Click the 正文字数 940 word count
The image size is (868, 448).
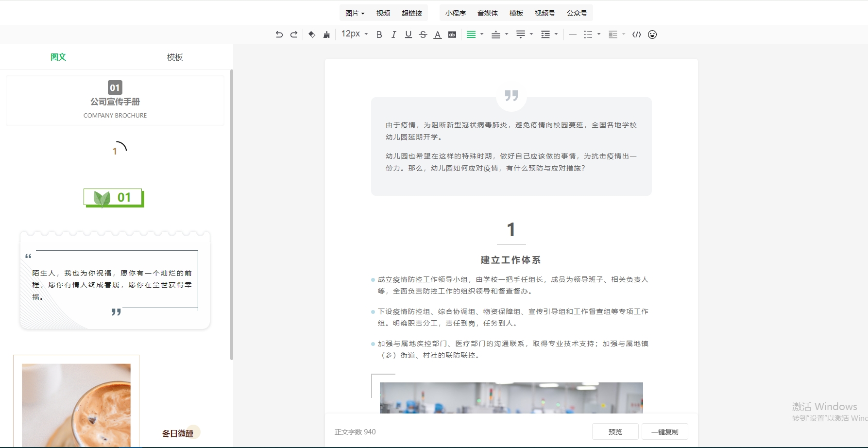click(x=355, y=431)
